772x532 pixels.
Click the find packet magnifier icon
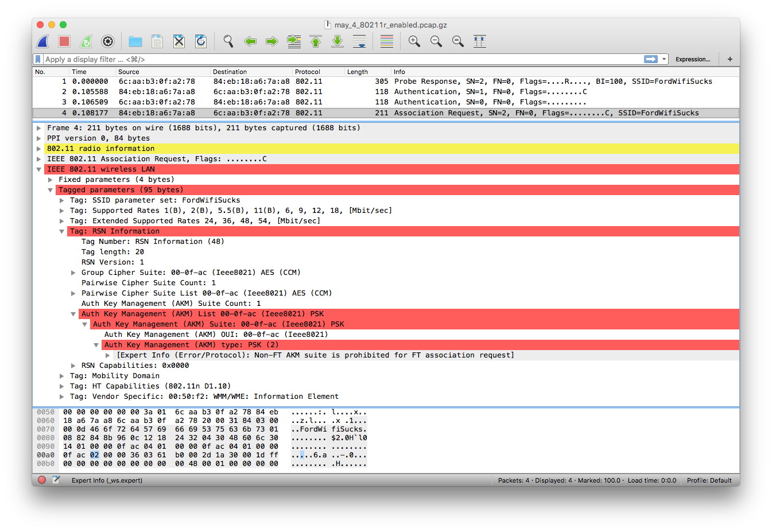(x=228, y=41)
